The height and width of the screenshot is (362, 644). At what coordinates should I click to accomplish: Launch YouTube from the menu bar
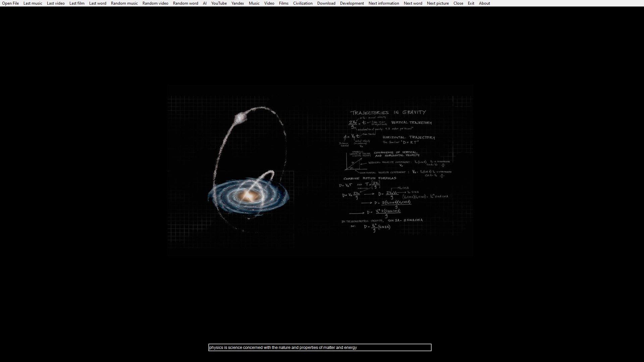click(219, 3)
